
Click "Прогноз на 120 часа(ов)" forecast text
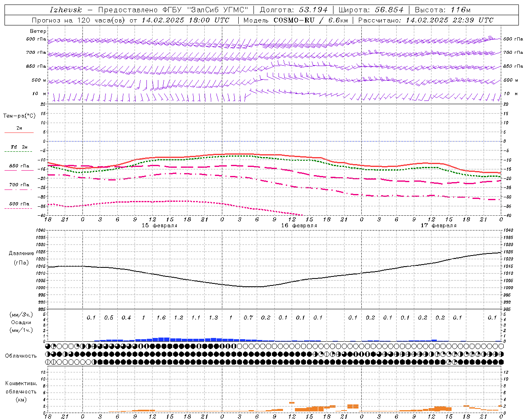point(79,20)
